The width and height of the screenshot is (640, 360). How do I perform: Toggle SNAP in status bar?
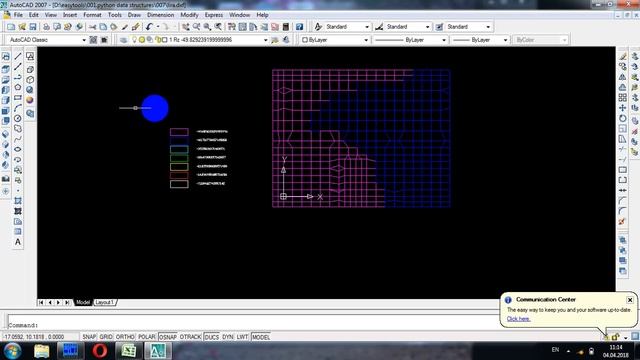[x=89, y=337]
